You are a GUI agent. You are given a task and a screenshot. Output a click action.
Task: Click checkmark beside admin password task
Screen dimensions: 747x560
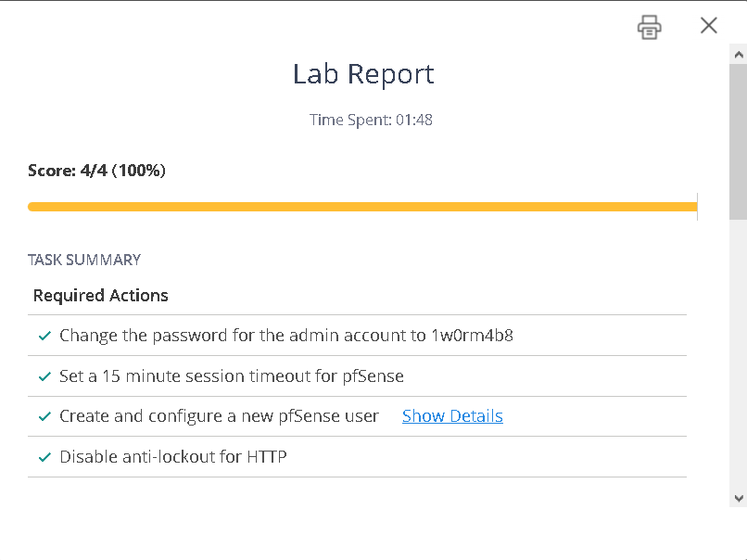(x=44, y=337)
